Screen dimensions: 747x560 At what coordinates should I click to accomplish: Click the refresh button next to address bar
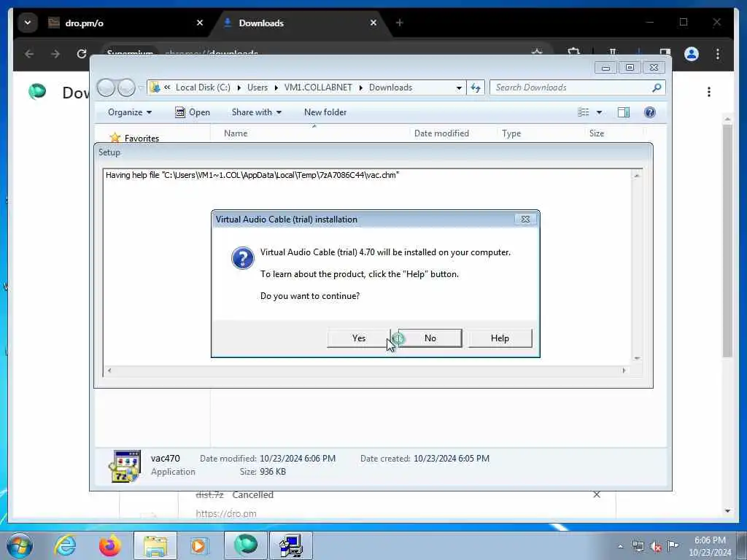[476, 87]
